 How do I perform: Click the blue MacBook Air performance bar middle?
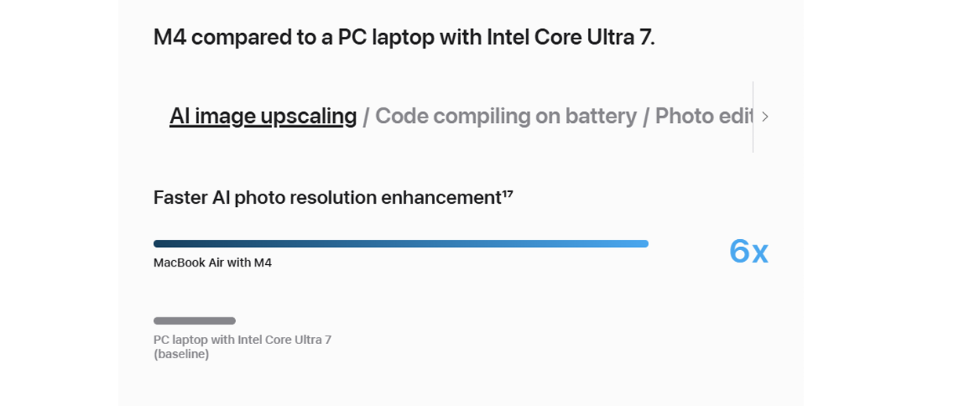tap(401, 244)
